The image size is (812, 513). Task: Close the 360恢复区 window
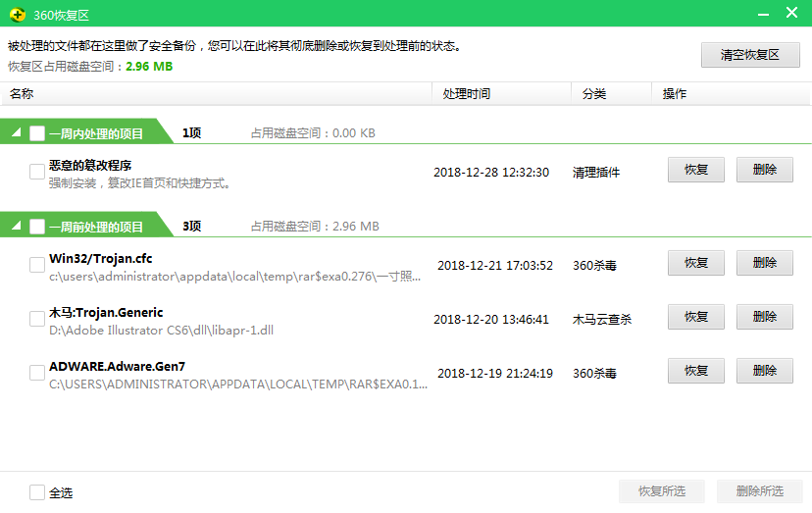[791, 13]
